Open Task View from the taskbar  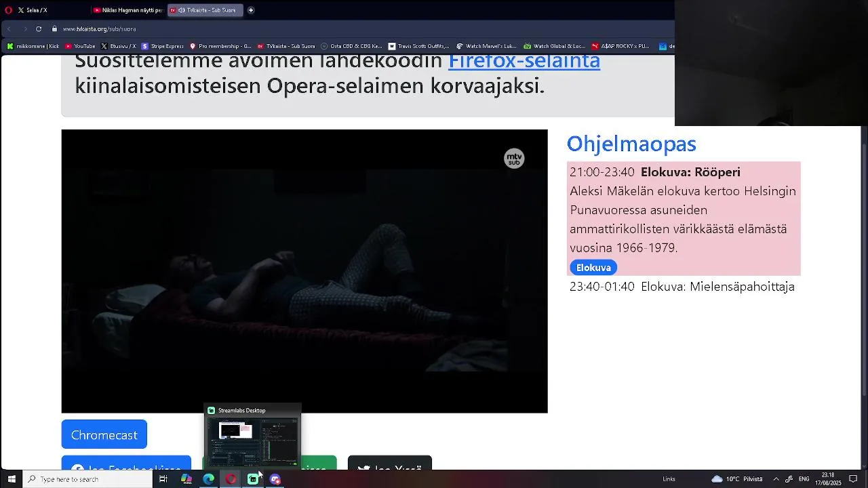click(163, 479)
